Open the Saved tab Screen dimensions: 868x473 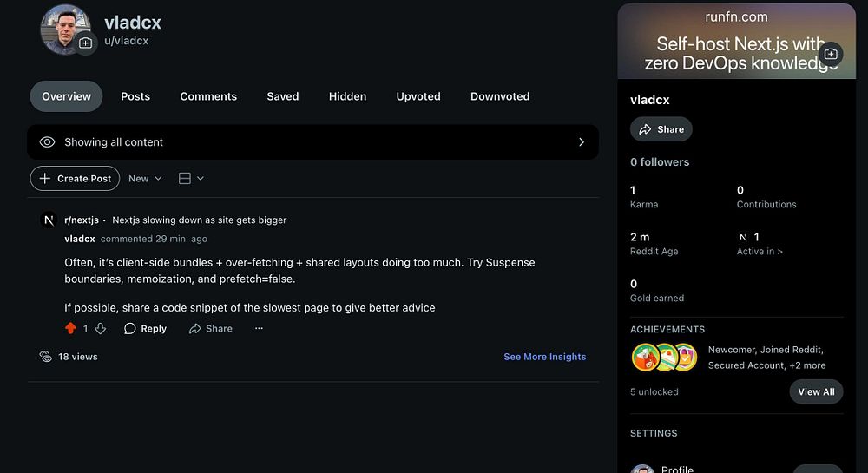pos(283,96)
